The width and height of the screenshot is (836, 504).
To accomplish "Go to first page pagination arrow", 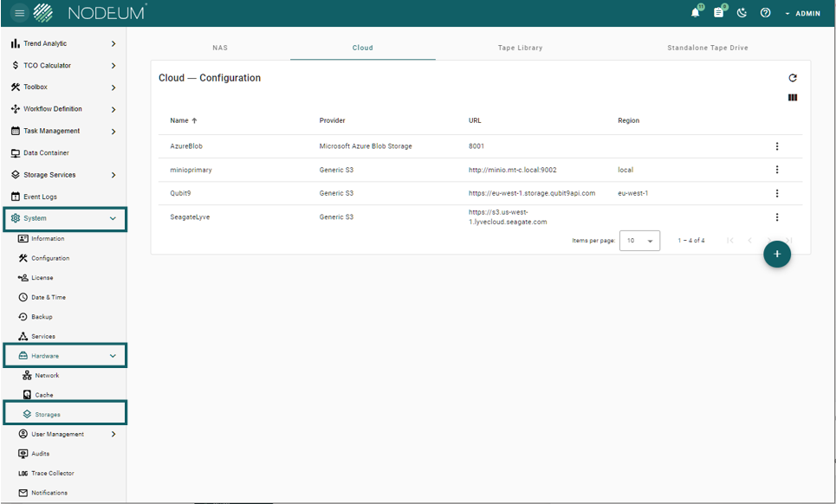I will tap(730, 240).
